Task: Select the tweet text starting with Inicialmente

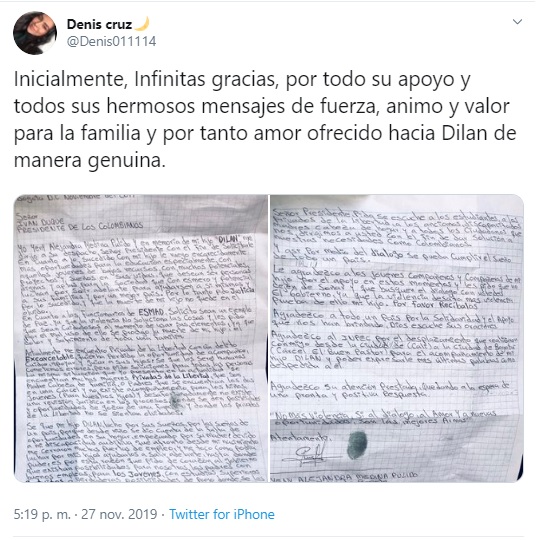Action: point(265,119)
